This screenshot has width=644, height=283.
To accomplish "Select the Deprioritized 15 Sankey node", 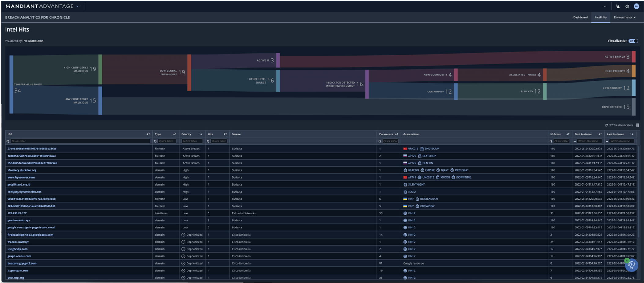I will (634, 107).
